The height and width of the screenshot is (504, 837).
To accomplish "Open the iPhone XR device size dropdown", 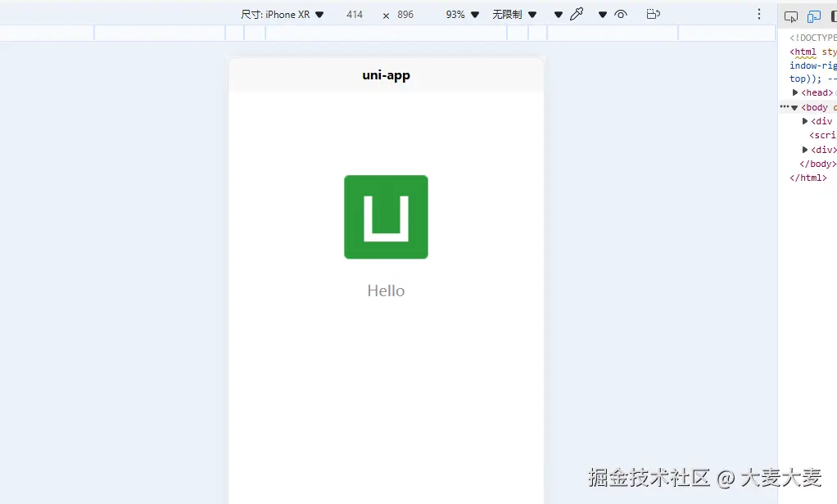I will [282, 15].
